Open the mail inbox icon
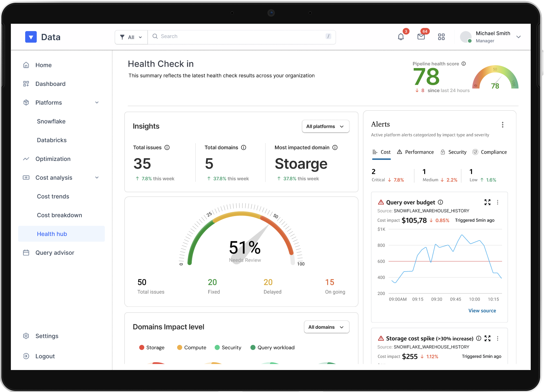This screenshot has width=544, height=392. pyautogui.click(x=421, y=37)
